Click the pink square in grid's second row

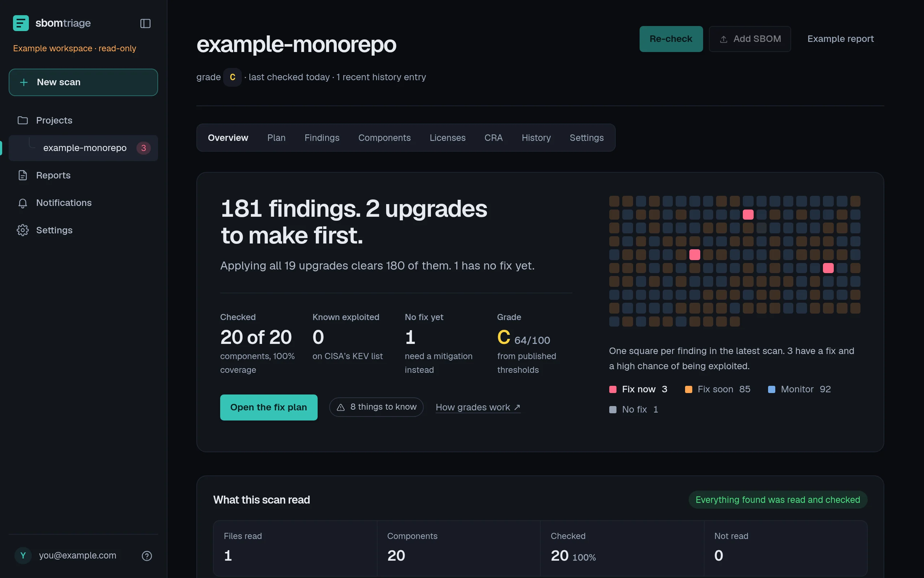748,215
